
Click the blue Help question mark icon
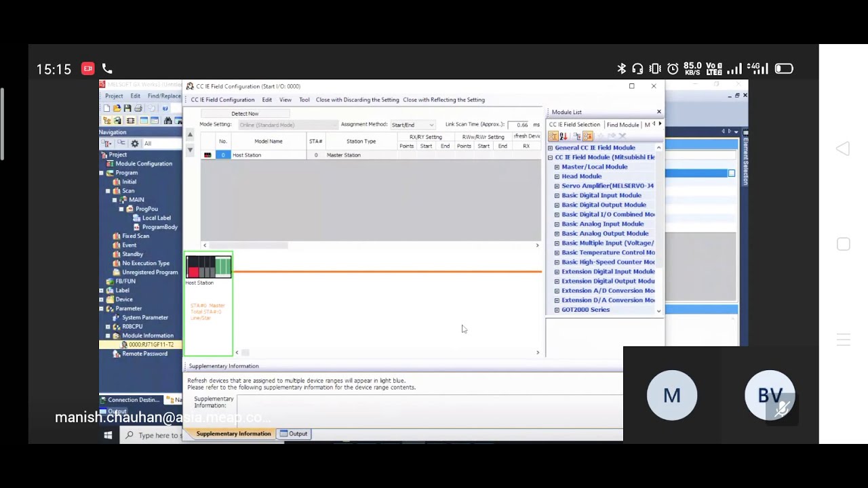coord(165,108)
